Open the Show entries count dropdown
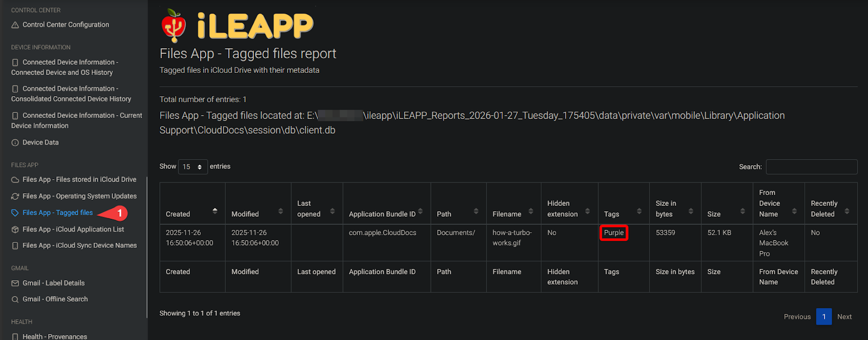 pyautogui.click(x=193, y=167)
